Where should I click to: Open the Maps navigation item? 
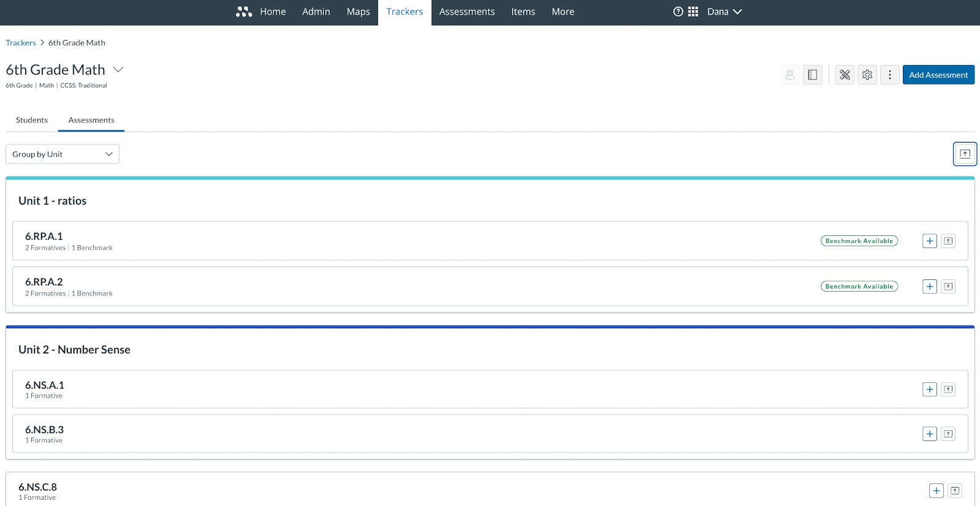pyautogui.click(x=358, y=12)
